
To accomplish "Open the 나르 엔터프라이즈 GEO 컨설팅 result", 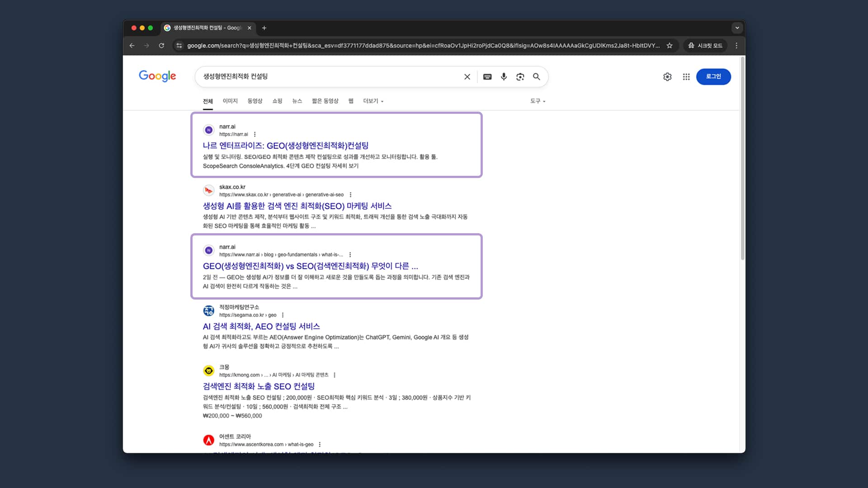I will click(x=285, y=145).
